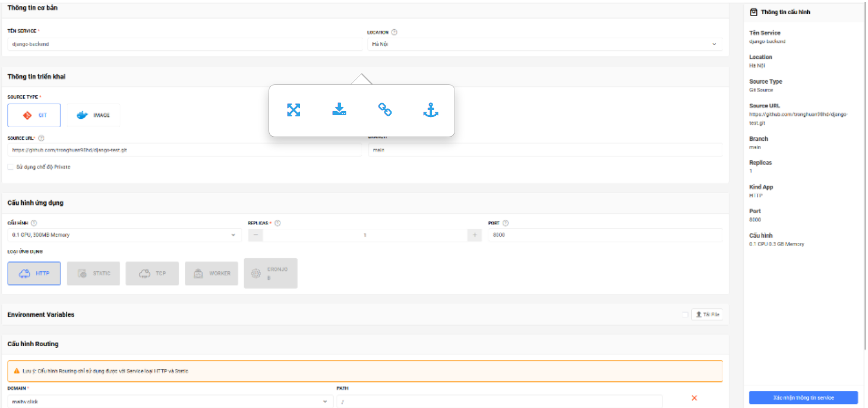Enable the Sử dụng chế độ Private checkbox
Image resolution: width=868 pixels, height=408 pixels.
[10, 167]
